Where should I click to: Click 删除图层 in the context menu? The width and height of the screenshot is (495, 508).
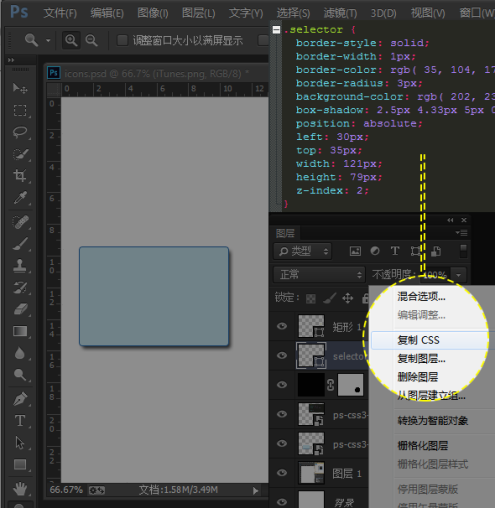coord(417,377)
